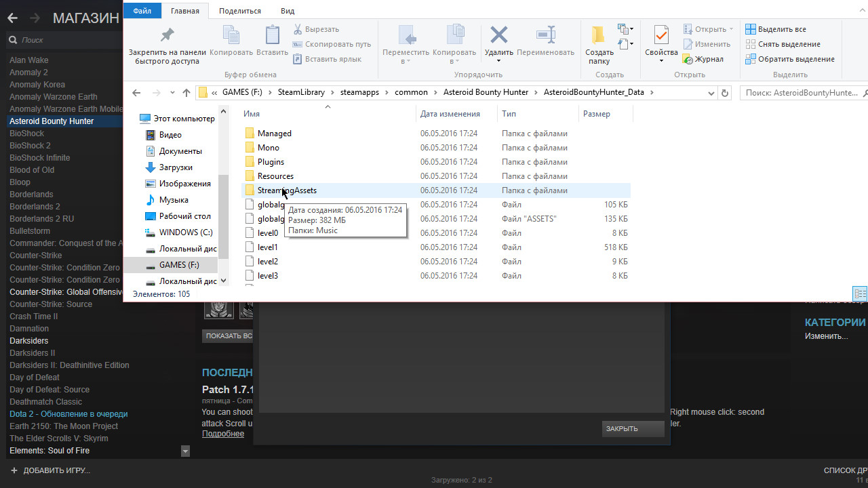Click the Вставить paste button
The image size is (868, 488).
point(273,41)
